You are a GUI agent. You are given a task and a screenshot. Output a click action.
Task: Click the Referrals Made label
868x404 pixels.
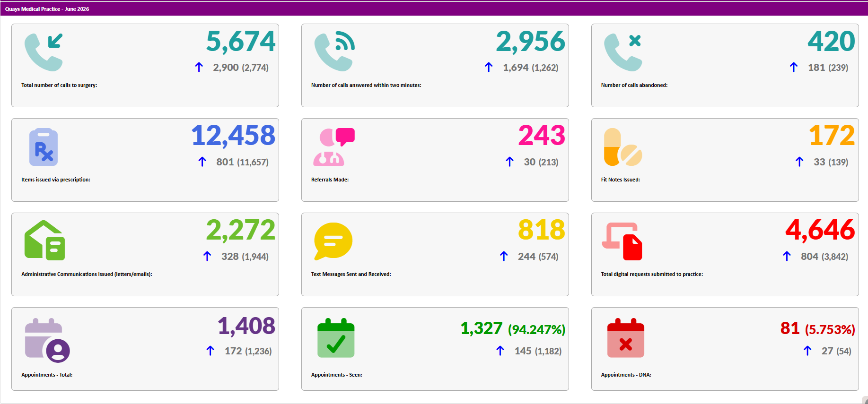(330, 180)
